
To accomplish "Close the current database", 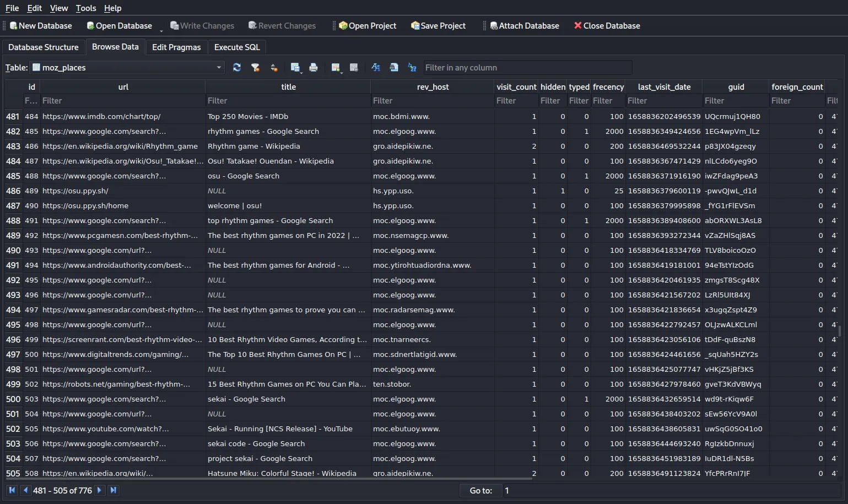I will (x=607, y=25).
